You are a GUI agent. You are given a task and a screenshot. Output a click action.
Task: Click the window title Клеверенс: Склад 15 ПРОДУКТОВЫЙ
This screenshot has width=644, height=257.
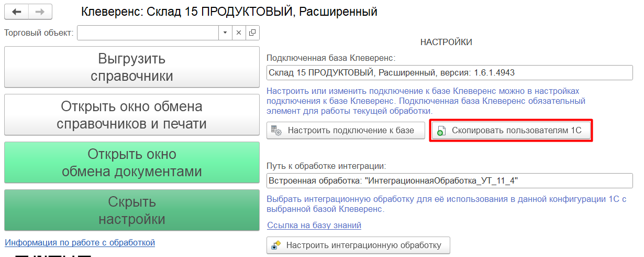click(229, 12)
